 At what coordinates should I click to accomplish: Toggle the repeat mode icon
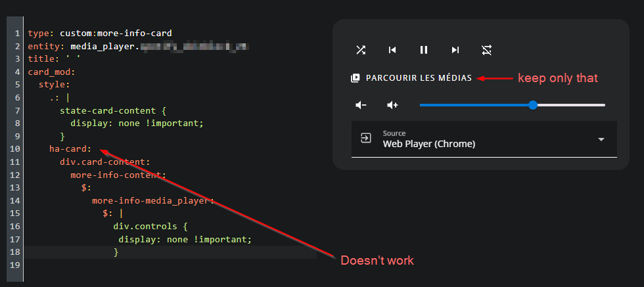(x=486, y=50)
